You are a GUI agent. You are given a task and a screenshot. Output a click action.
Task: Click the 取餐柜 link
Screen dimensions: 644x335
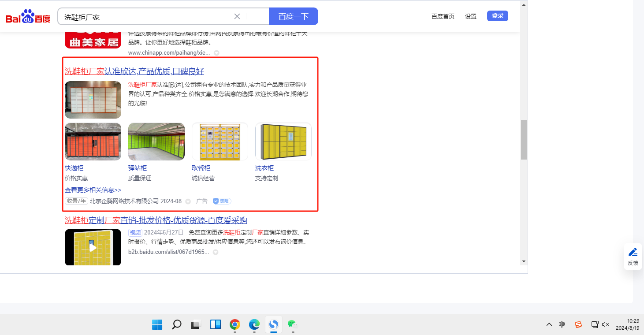[x=201, y=168]
